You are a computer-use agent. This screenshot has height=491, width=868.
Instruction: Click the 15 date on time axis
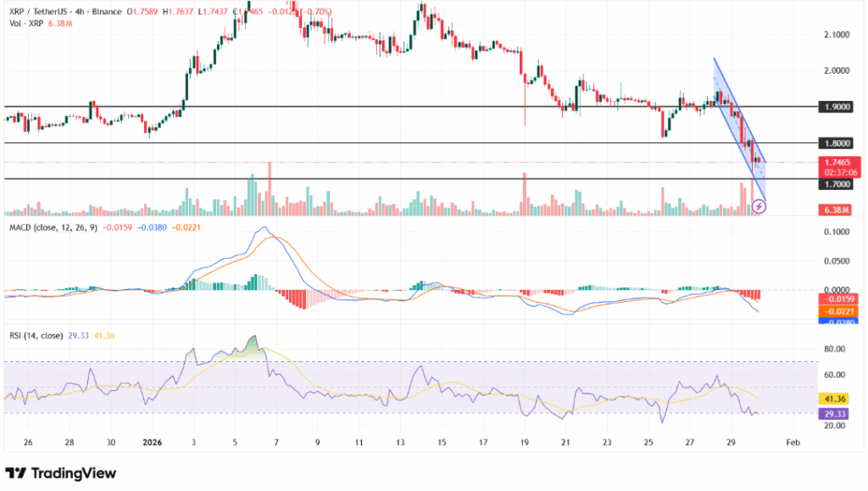coord(442,443)
